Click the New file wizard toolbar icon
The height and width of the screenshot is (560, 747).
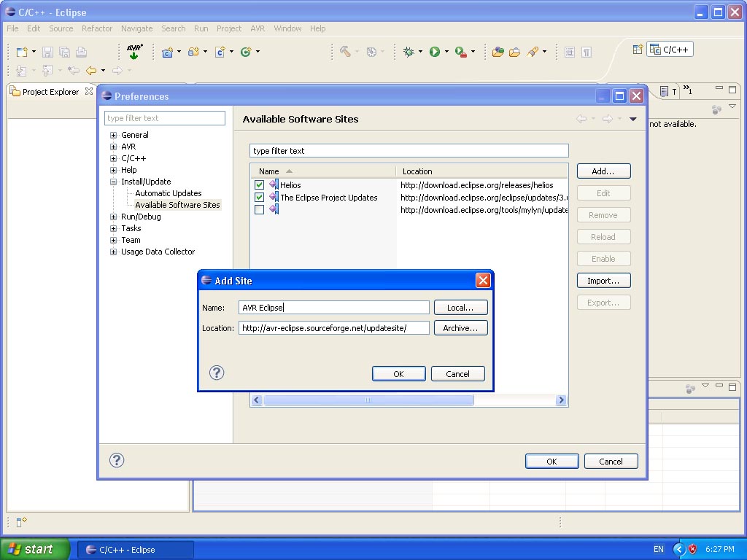[x=22, y=52]
